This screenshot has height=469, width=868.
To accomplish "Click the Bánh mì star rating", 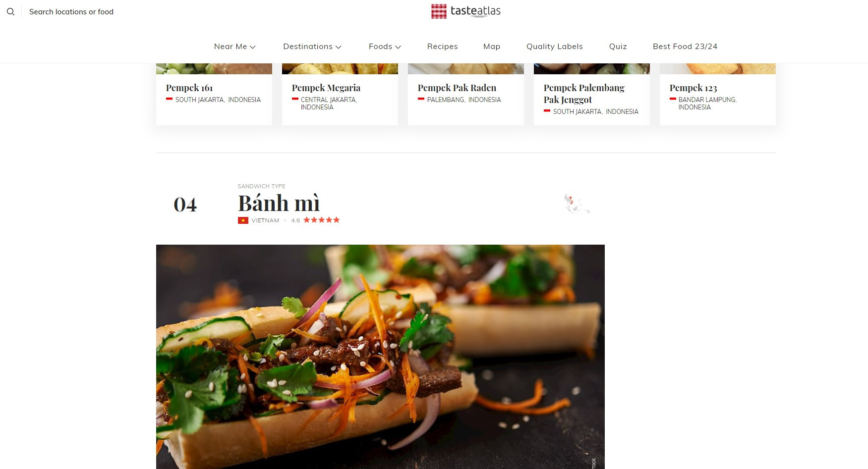I will coord(321,220).
